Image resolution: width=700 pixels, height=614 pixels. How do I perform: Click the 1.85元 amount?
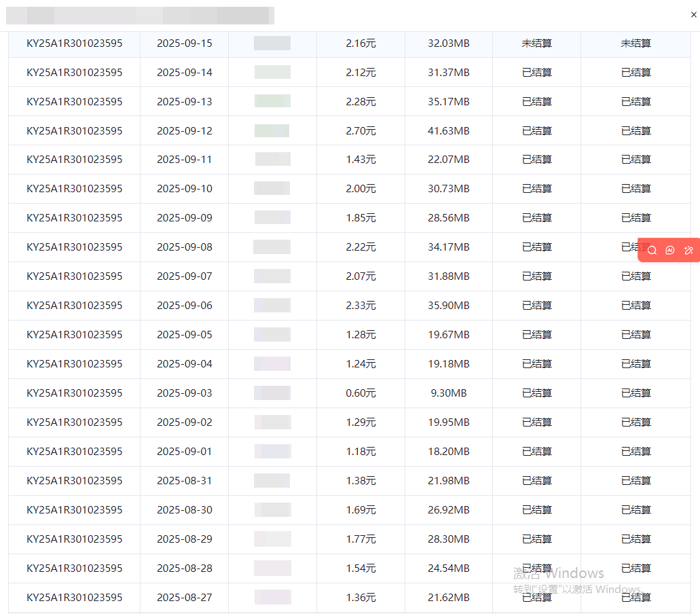pos(361,218)
